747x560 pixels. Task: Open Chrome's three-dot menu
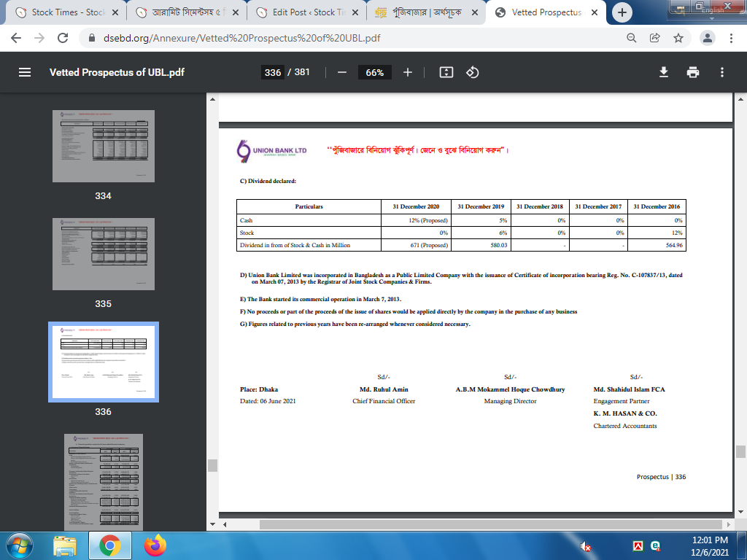pyautogui.click(x=731, y=38)
